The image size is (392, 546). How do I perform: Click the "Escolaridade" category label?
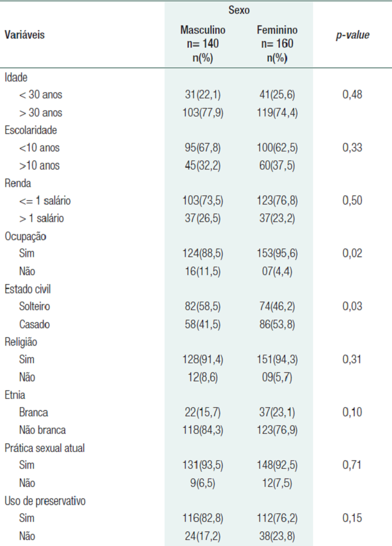[31, 130]
